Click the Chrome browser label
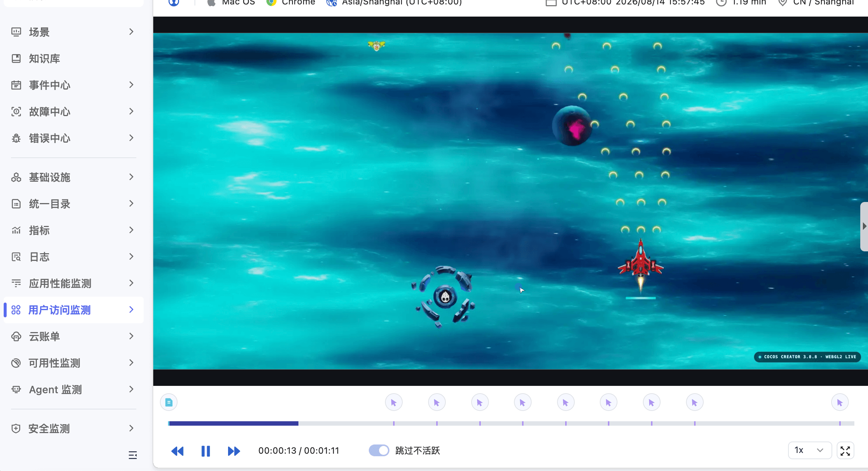Image resolution: width=868 pixels, height=471 pixels. (298, 3)
